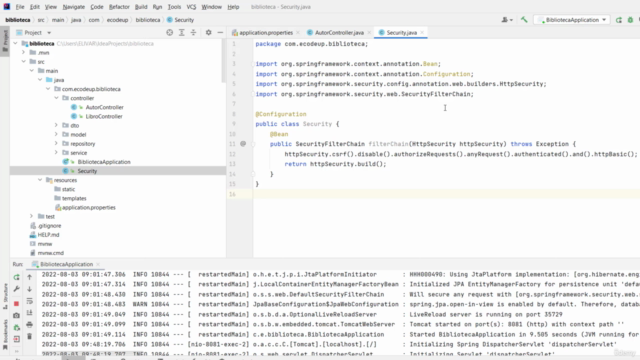The width and height of the screenshot is (640, 360).
Task: Expand the service package
Action: coord(56,153)
